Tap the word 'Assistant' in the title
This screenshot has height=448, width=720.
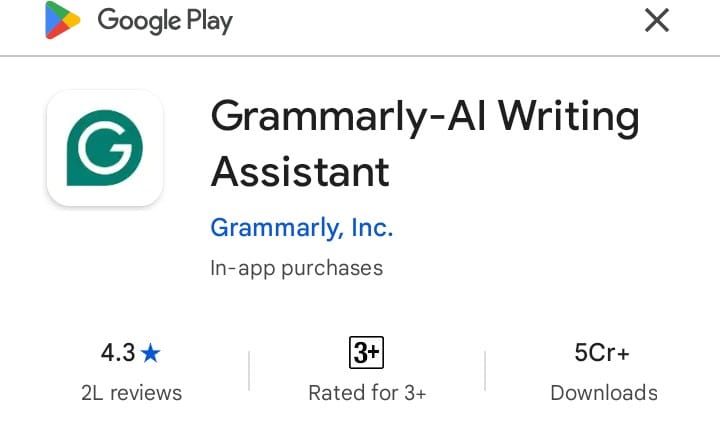click(x=299, y=172)
